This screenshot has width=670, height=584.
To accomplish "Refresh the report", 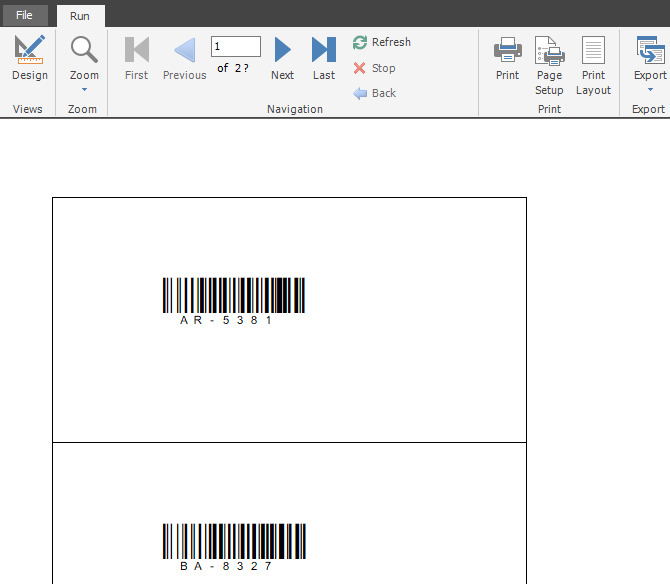I will click(x=382, y=42).
